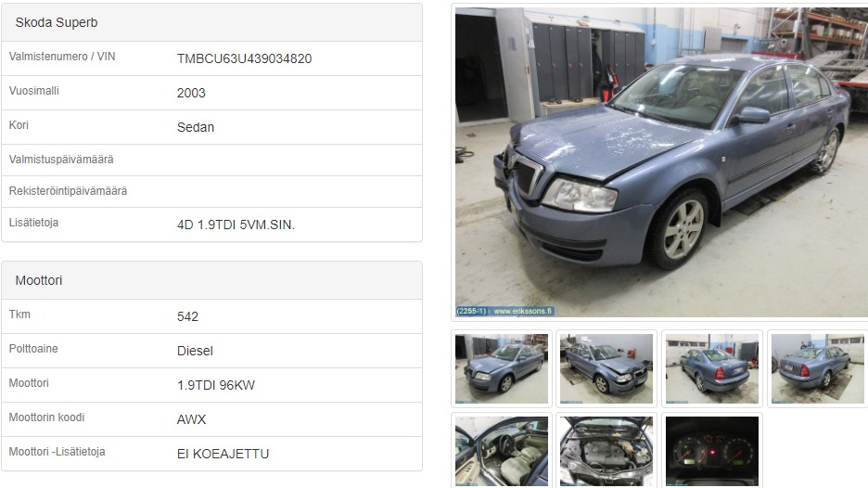
Task: Click the engine code AWX value
Action: pyautogui.click(x=192, y=419)
